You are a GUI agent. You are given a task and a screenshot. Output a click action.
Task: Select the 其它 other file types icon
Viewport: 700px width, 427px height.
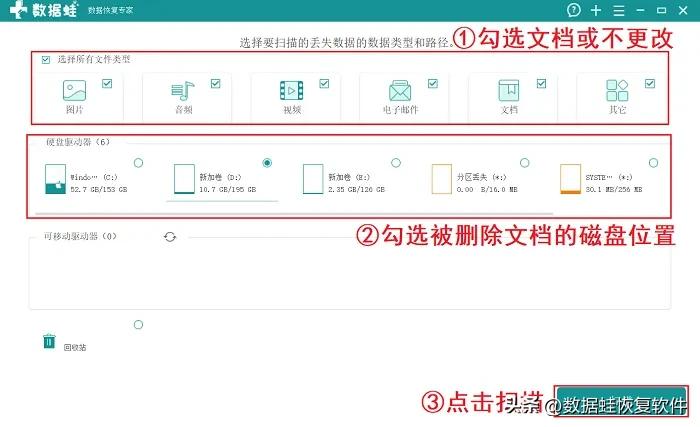617,91
